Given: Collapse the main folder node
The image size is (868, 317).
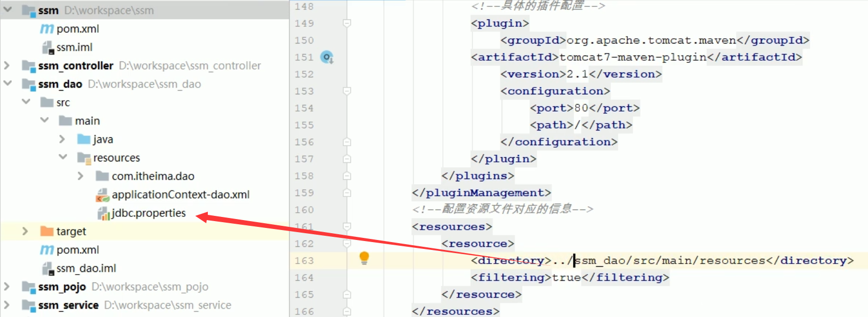Looking at the screenshot, I should tap(45, 120).
